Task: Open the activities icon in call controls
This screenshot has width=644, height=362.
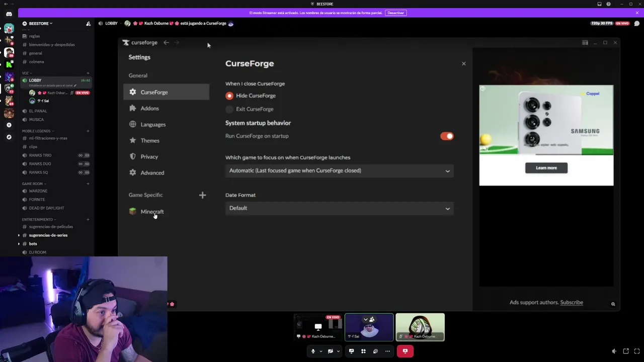Action: click(x=363, y=351)
